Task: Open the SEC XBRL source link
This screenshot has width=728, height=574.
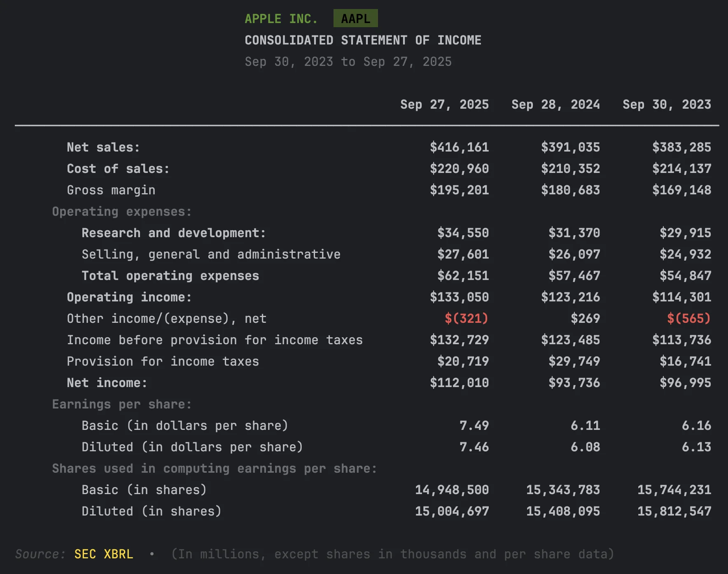Action: click(x=104, y=554)
